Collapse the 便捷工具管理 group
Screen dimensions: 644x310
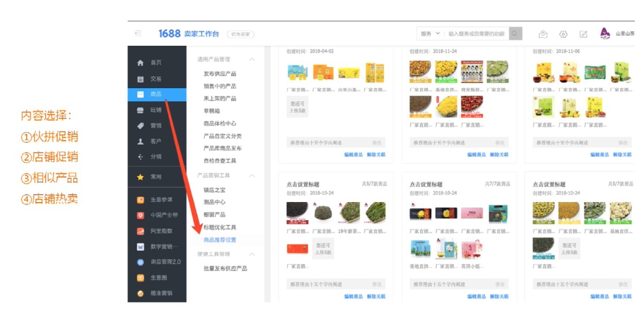coord(252,254)
